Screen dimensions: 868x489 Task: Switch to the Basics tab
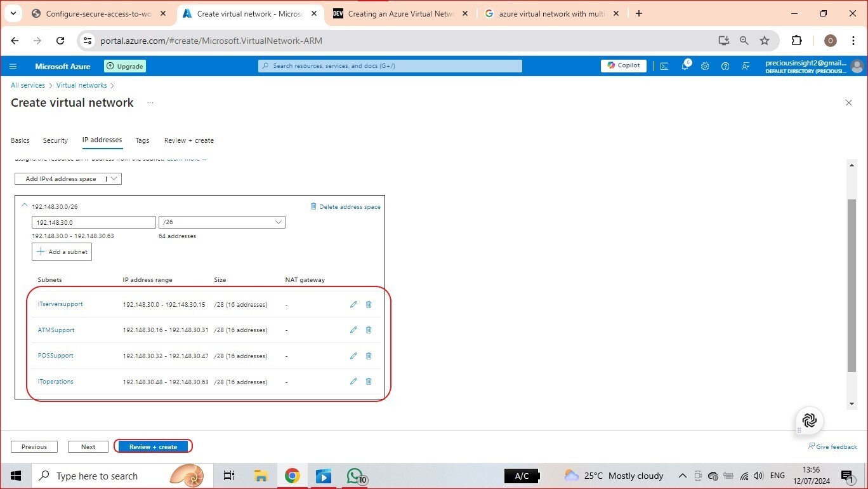20,140
